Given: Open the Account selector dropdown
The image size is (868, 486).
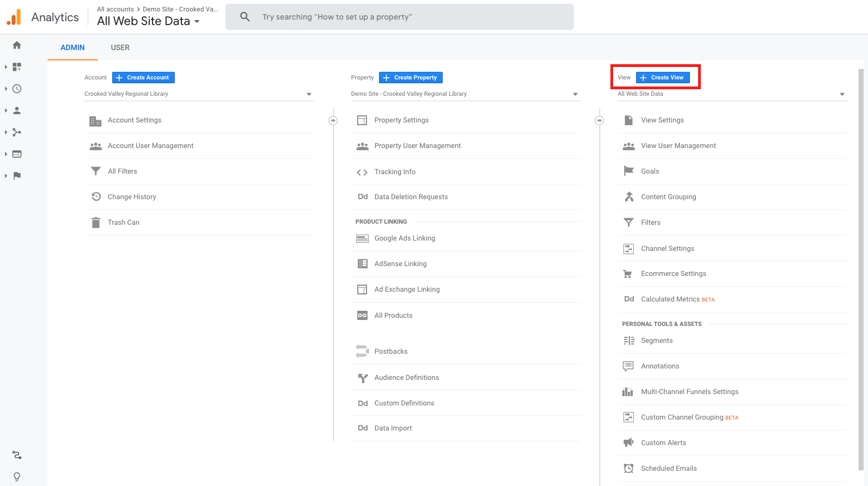Looking at the screenshot, I should point(199,94).
